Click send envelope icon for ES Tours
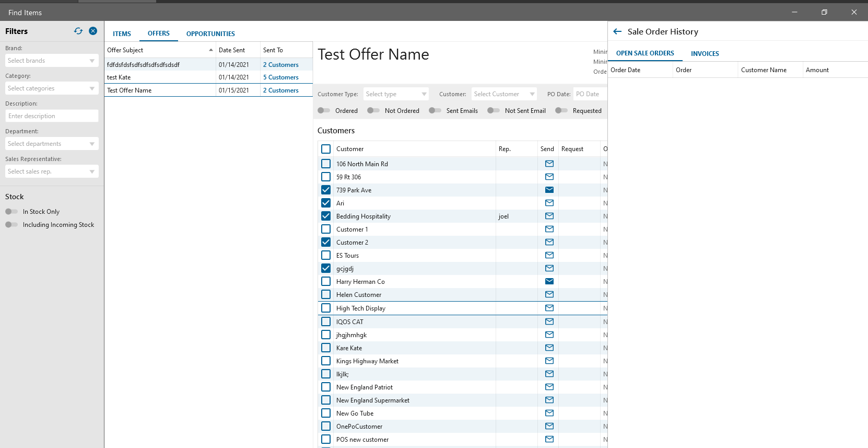The width and height of the screenshot is (868, 448). coord(549,255)
